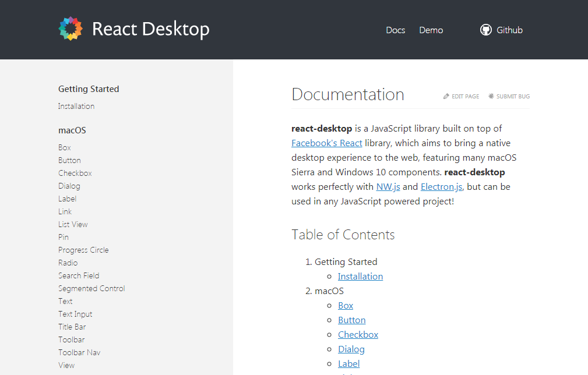Click the Getting Started sidebar heading
Screen dimensions: 588x375
[x=89, y=89]
